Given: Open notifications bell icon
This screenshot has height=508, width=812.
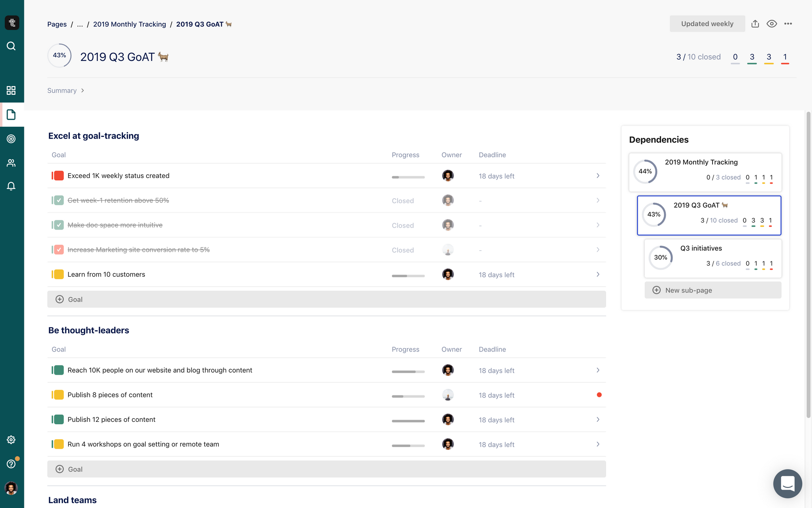Looking at the screenshot, I should click(11, 186).
